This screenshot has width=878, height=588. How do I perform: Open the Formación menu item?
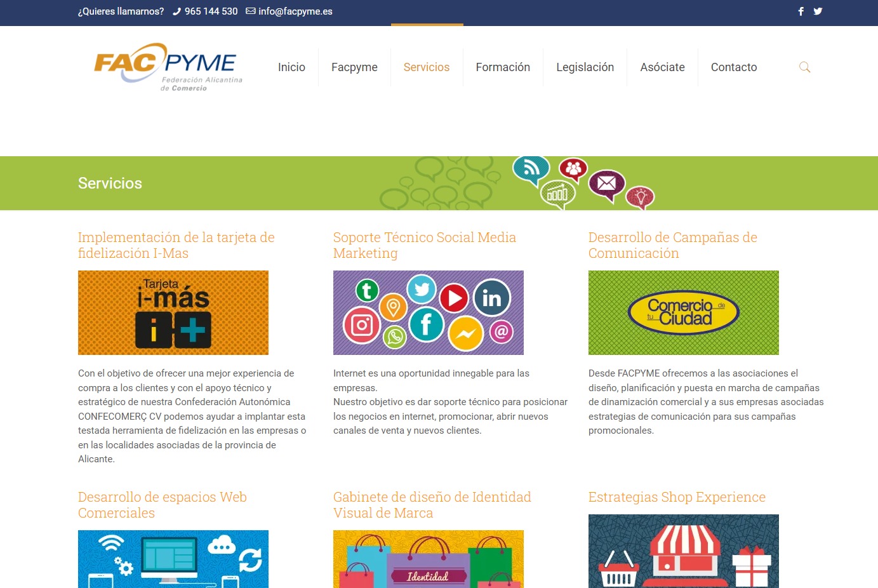tap(503, 67)
